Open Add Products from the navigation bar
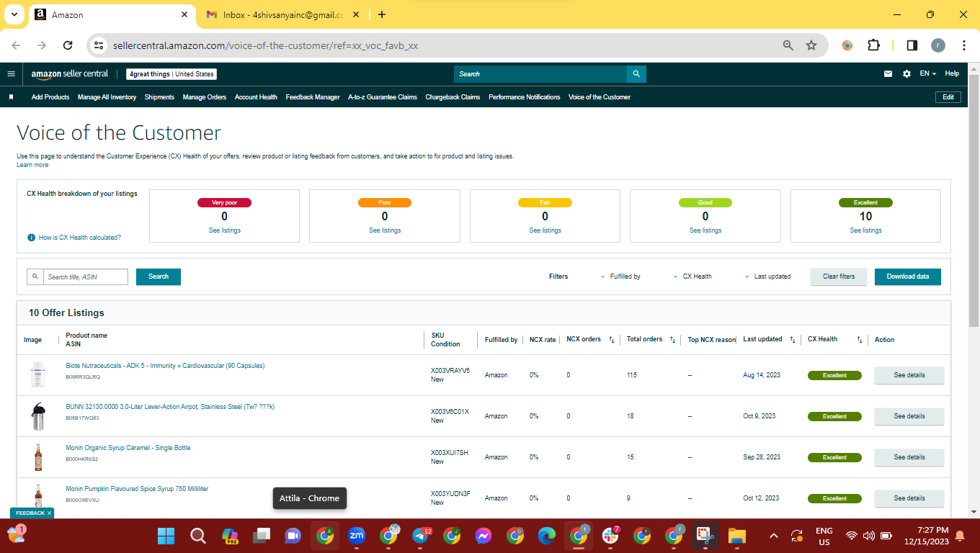This screenshot has height=553, width=980. 50,97
